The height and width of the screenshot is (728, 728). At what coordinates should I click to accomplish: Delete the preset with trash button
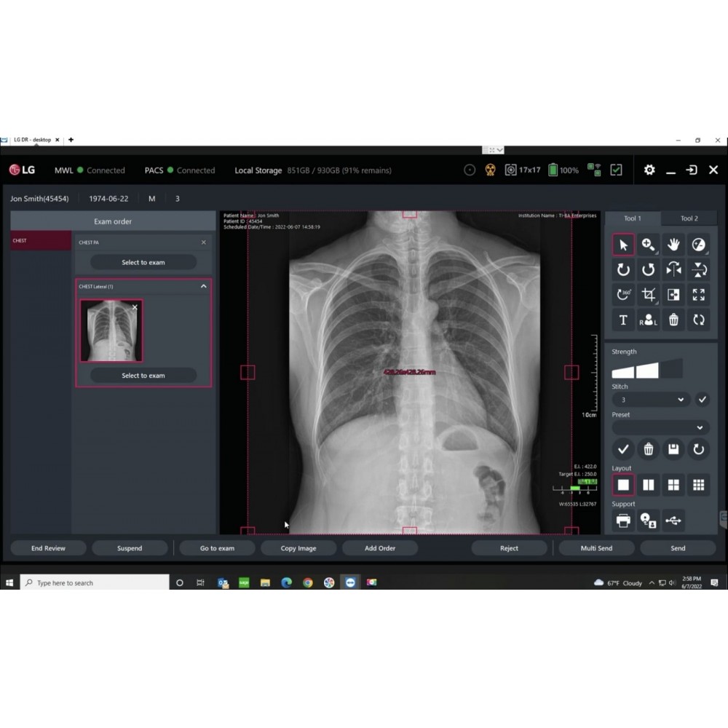(648, 449)
